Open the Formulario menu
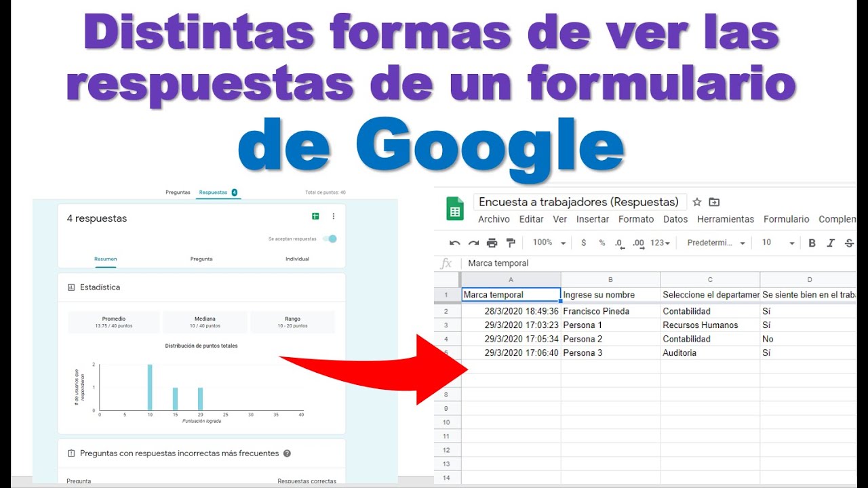Image resolution: width=868 pixels, height=488 pixels. click(787, 220)
